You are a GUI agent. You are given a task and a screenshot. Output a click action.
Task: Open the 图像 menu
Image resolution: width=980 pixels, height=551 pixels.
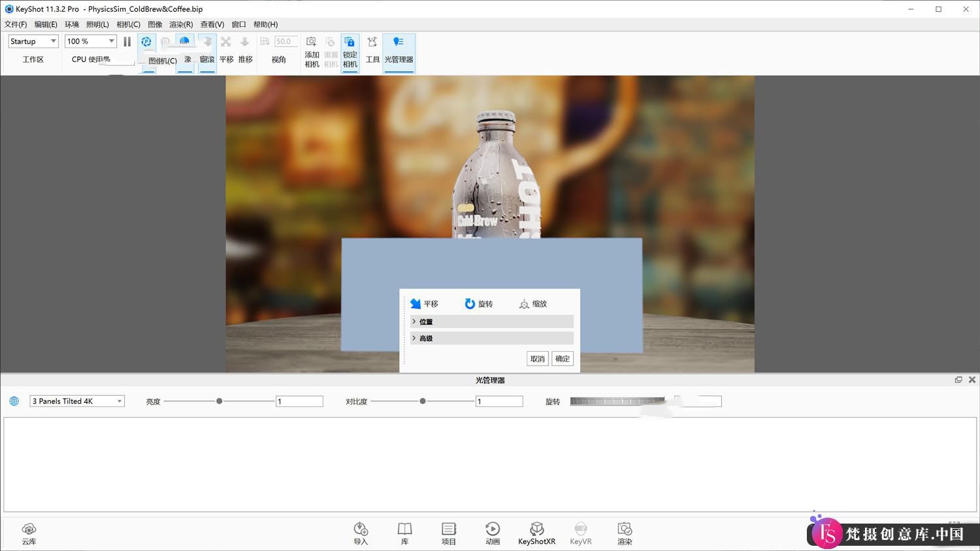(x=155, y=24)
